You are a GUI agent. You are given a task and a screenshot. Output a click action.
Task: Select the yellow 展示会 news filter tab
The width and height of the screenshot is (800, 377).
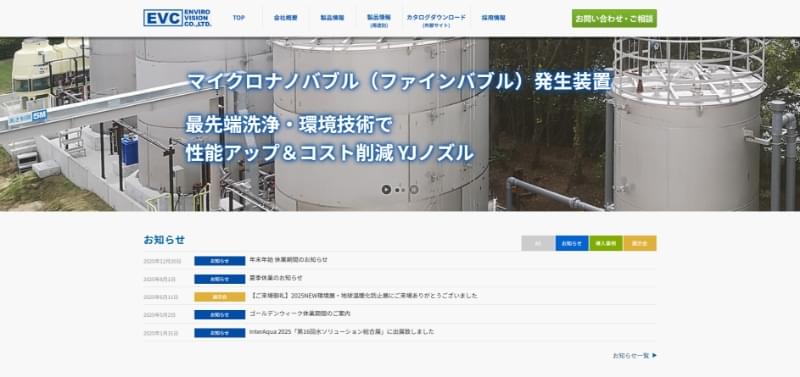click(x=640, y=243)
